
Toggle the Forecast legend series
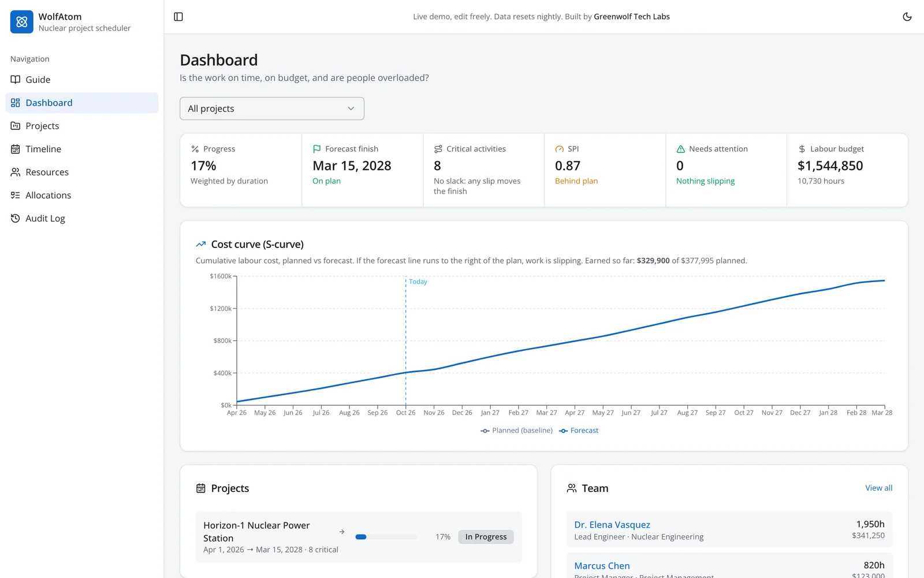(579, 431)
